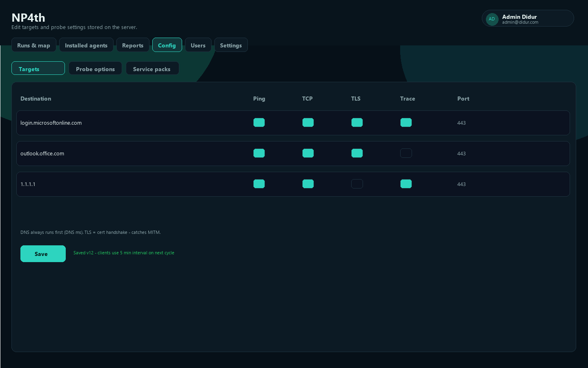The image size is (588, 368).
Task: Click the 'DNS always runs first' note
Action: (91, 232)
